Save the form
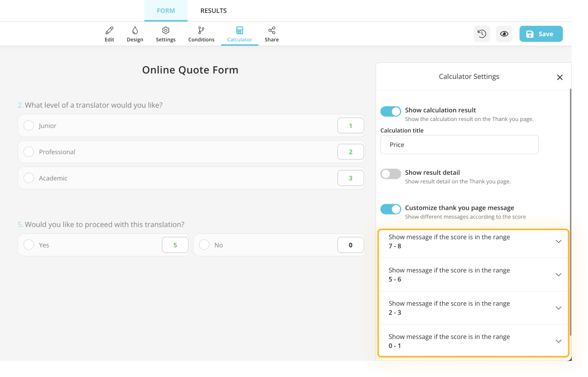The height and width of the screenshot is (377, 588). pos(541,34)
